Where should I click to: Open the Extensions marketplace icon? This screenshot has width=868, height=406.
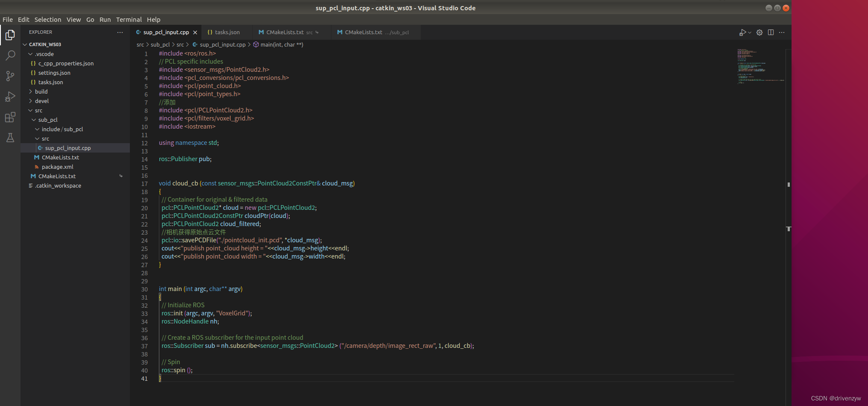pyautogui.click(x=10, y=117)
